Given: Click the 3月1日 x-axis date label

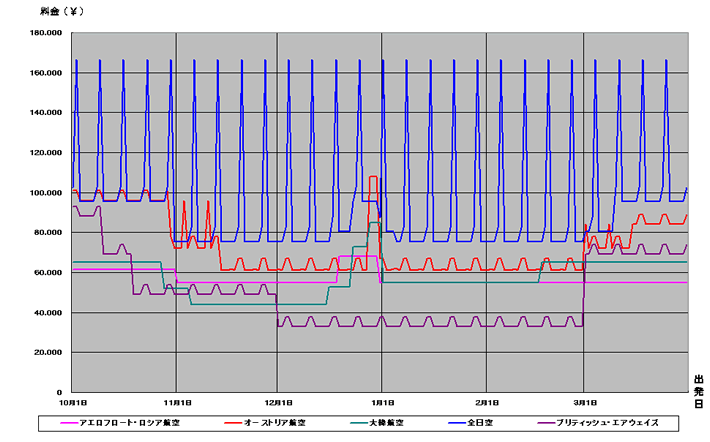Looking at the screenshot, I should 585,403.
